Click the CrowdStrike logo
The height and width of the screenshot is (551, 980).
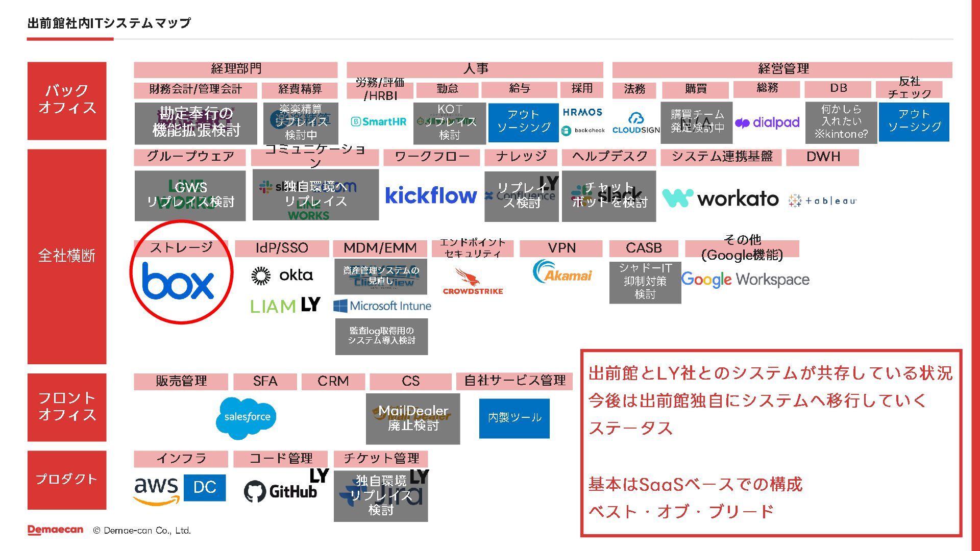tap(473, 282)
